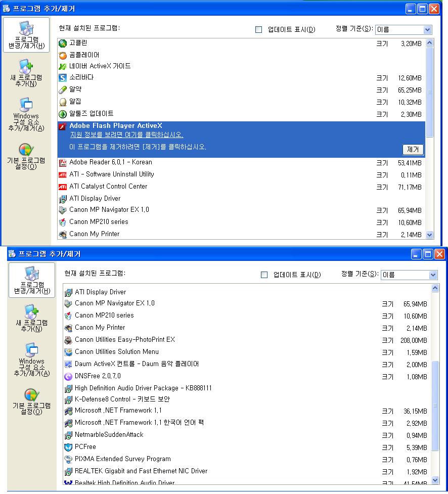Select DNSFree 2.0.7.0 program name

coord(98,376)
